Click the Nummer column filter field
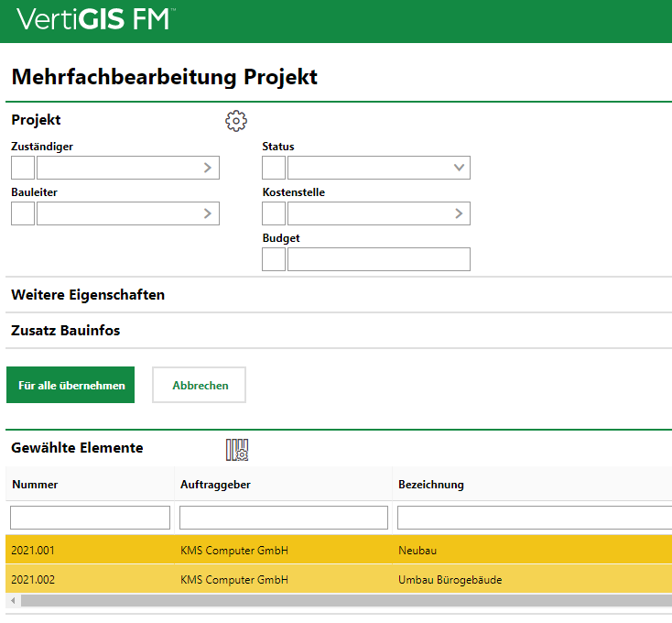 tap(90, 518)
